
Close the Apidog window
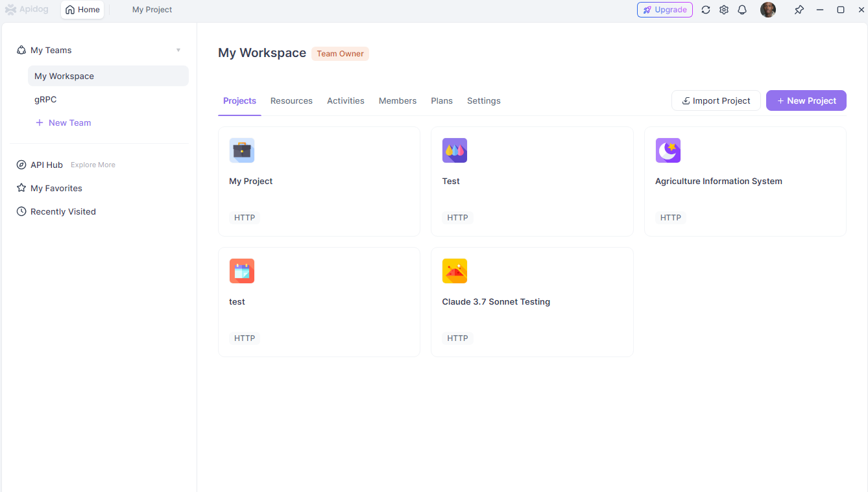(860, 10)
